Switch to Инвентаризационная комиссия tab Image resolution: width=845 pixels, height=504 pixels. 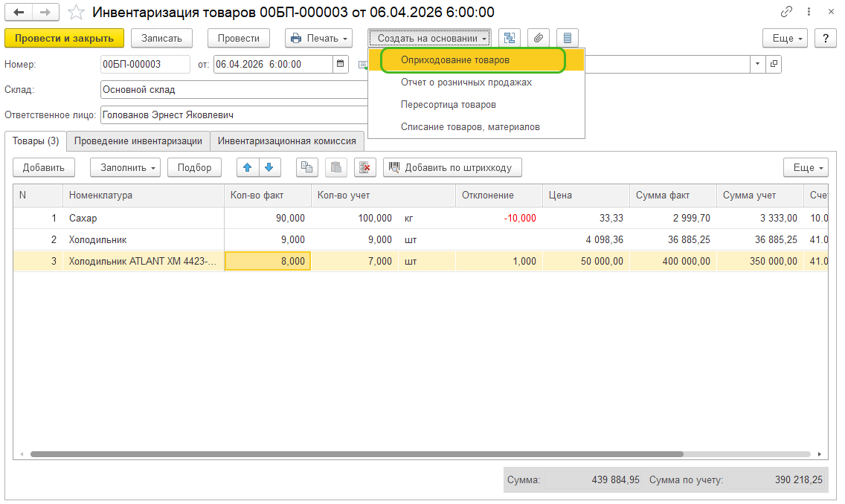(287, 140)
